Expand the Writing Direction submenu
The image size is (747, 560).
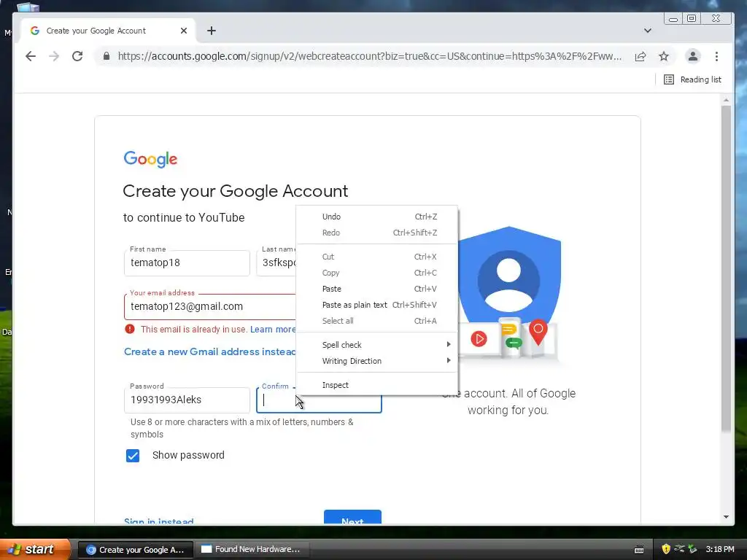point(377,361)
